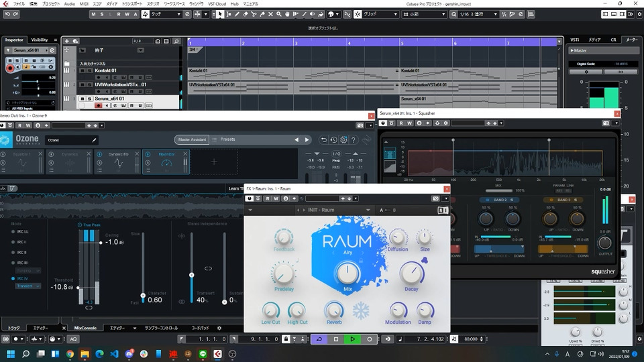Edit Ozone preset name pencil icon

pos(94,140)
